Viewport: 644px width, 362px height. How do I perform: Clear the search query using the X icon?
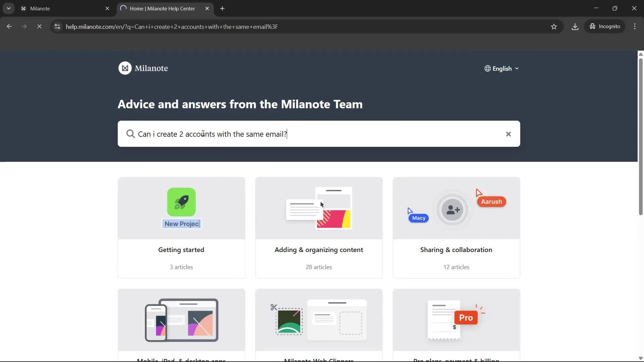click(x=508, y=134)
